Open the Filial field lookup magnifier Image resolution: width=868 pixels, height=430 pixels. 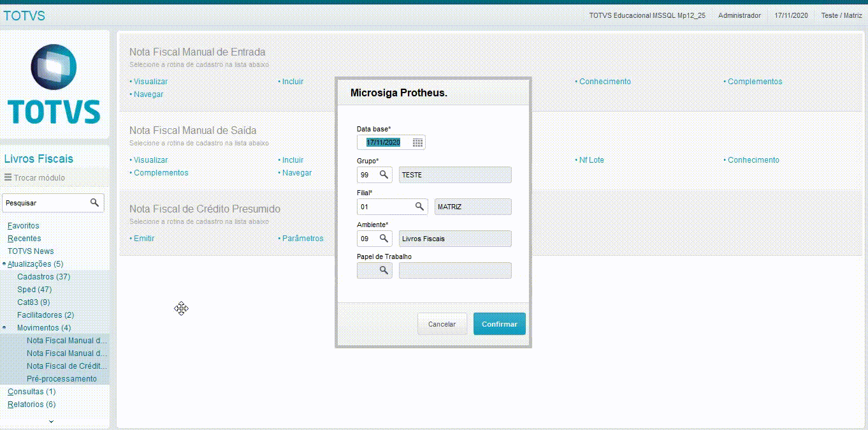point(419,206)
